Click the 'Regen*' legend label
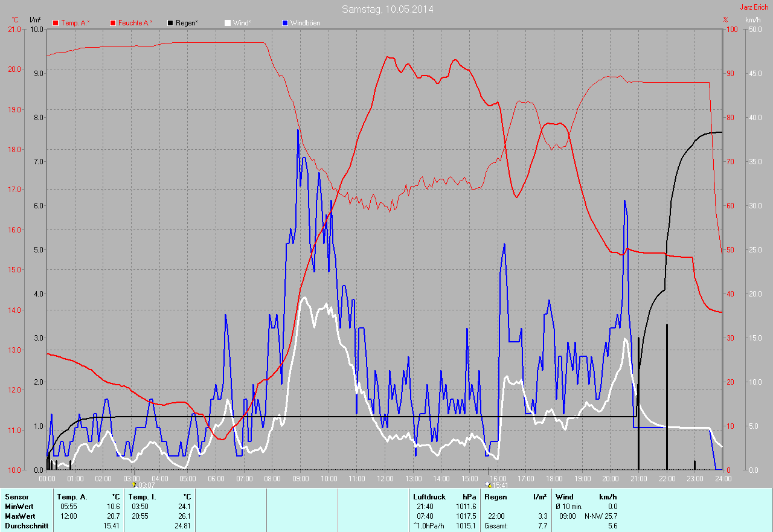 (187, 23)
